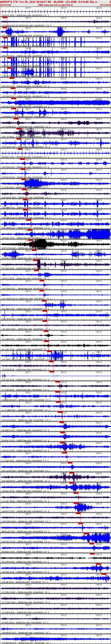
Task: Select the CC.VALT BHZ station label
Action: click(x=8, y=501)
